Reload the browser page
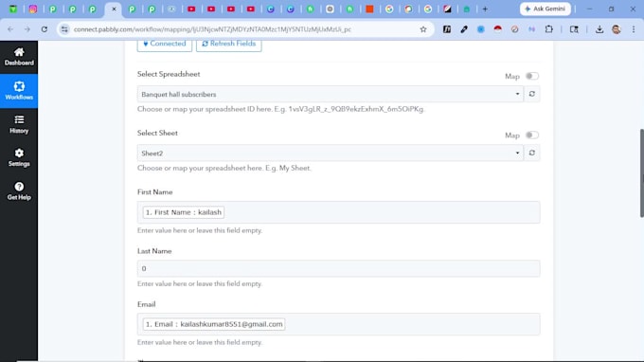644x362 pixels. click(x=45, y=29)
